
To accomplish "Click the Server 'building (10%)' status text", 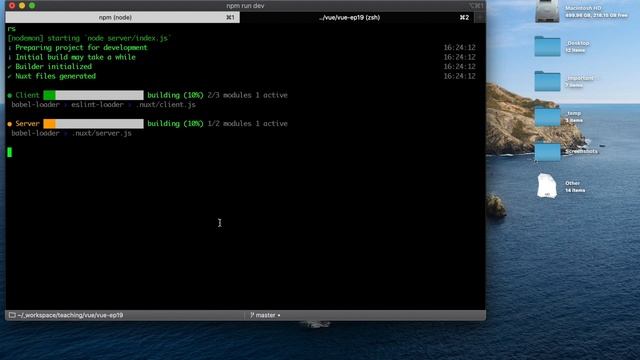I will 175,124.
